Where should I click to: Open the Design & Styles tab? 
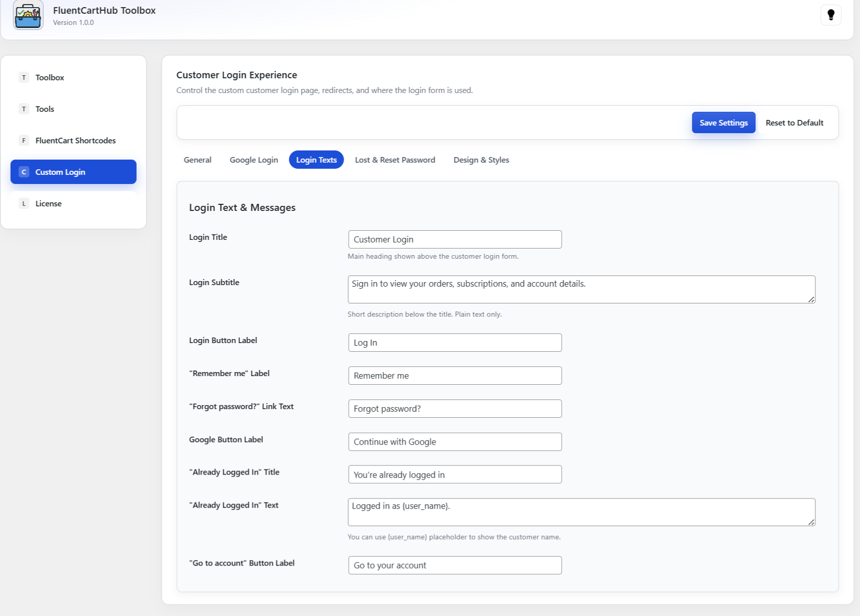pos(481,160)
